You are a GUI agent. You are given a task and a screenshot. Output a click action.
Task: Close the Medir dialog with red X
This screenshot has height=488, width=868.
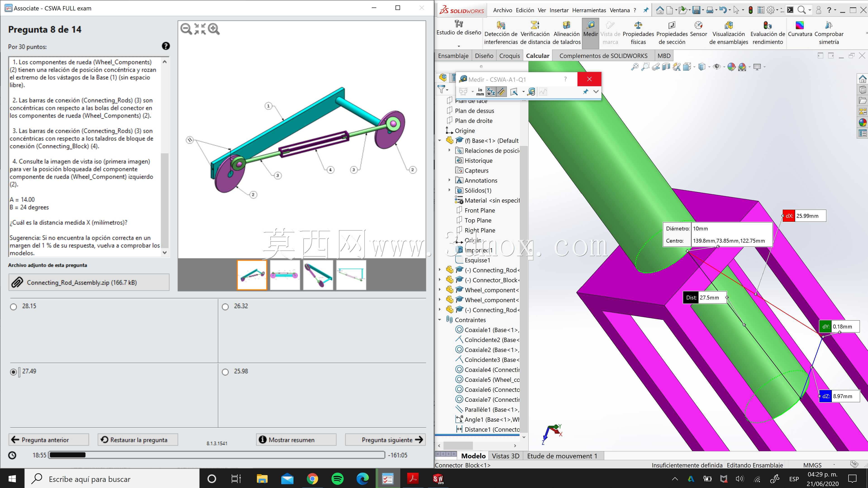(589, 79)
